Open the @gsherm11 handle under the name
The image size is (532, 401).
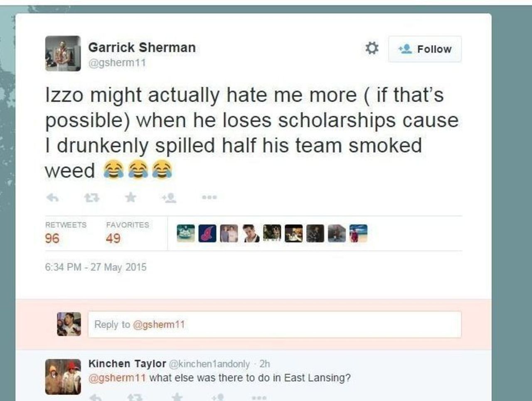tap(117, 63)
